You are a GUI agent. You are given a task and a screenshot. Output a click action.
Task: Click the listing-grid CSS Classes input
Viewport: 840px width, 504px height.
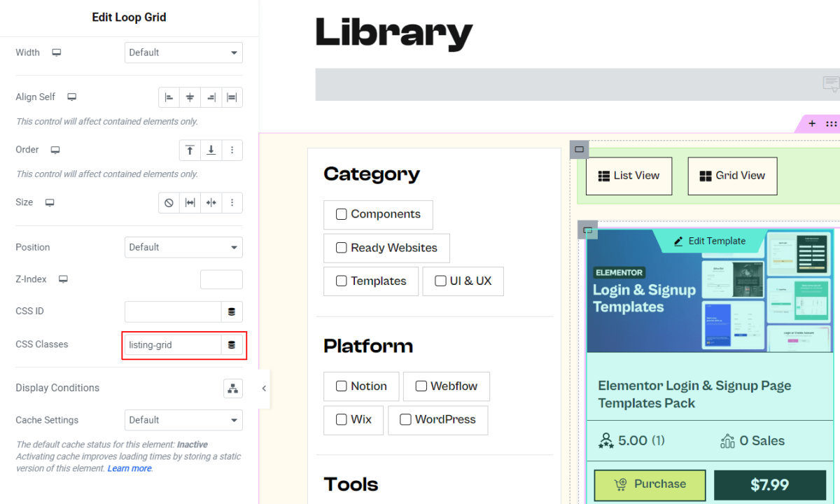pyautogui.click(x=173, y=345)
